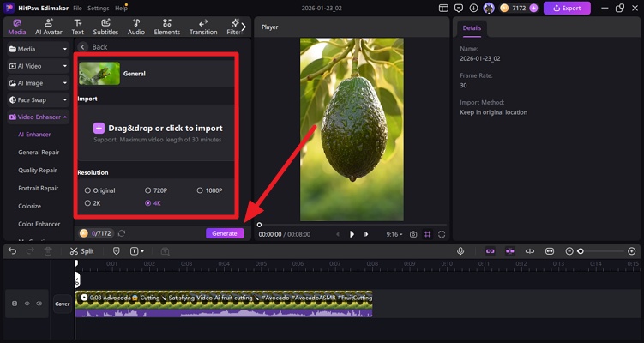
Task: Switch to the AI Avatar tab
Action: coord(49,27)
